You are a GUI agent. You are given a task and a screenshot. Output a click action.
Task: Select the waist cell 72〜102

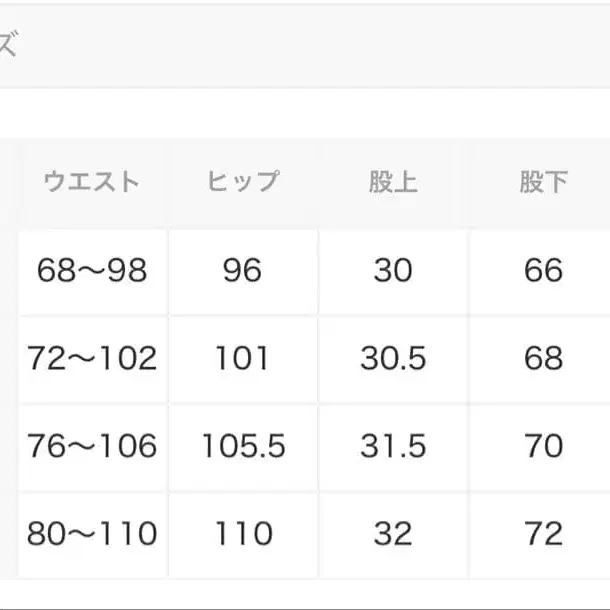point(92,358)
